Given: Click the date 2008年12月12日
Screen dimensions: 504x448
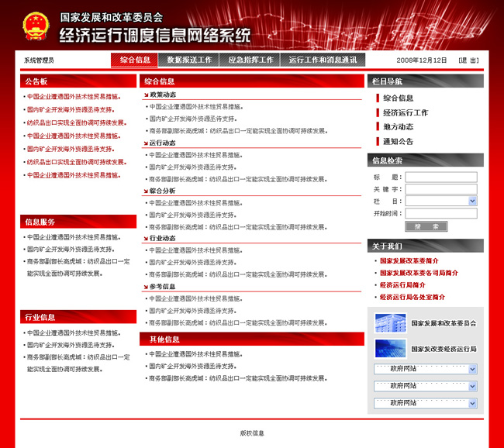Looking at the screenshot, I should [x=421, y=60].
